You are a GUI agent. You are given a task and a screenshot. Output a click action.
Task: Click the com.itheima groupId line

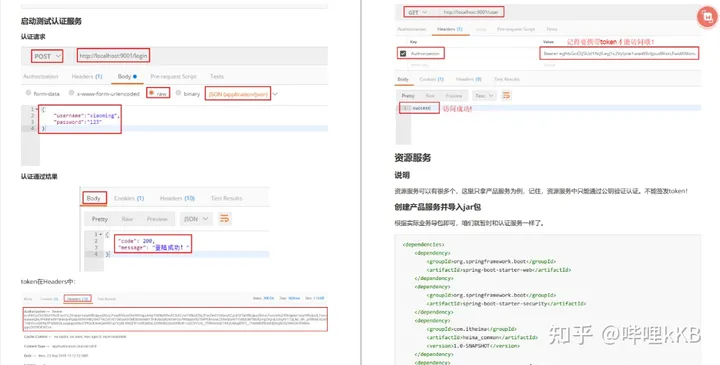pyautogui.click(x=472, y=329)
